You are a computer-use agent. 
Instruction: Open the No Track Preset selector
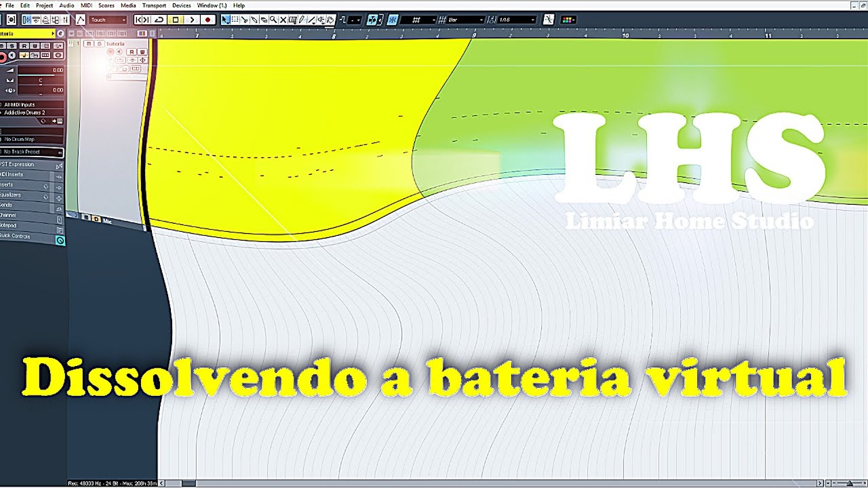(32, 152)
